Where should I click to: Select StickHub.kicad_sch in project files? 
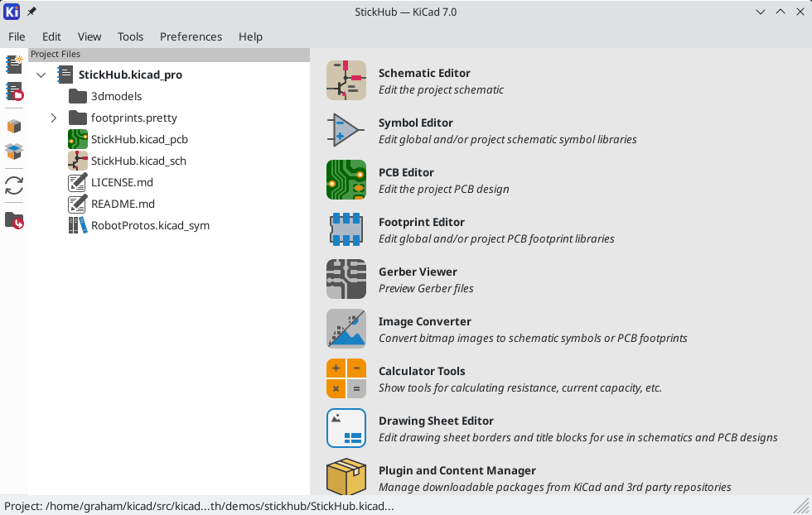[138, 161]
